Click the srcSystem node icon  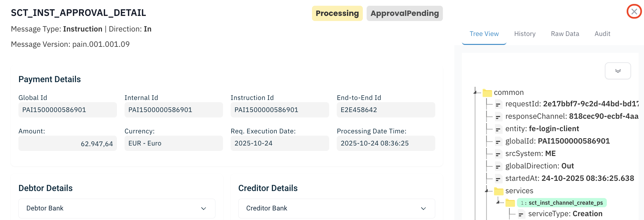(498, 154)
